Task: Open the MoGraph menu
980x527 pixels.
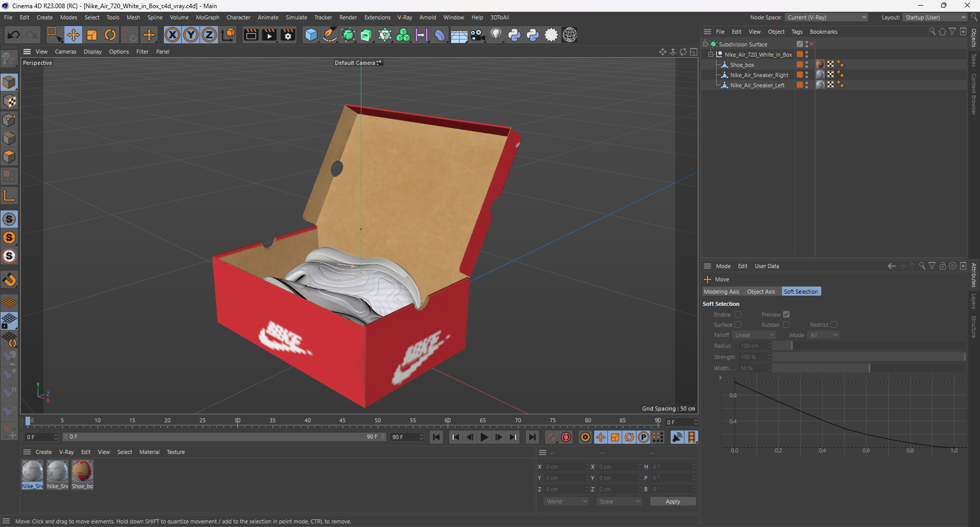Action: (x=207, y=17)
